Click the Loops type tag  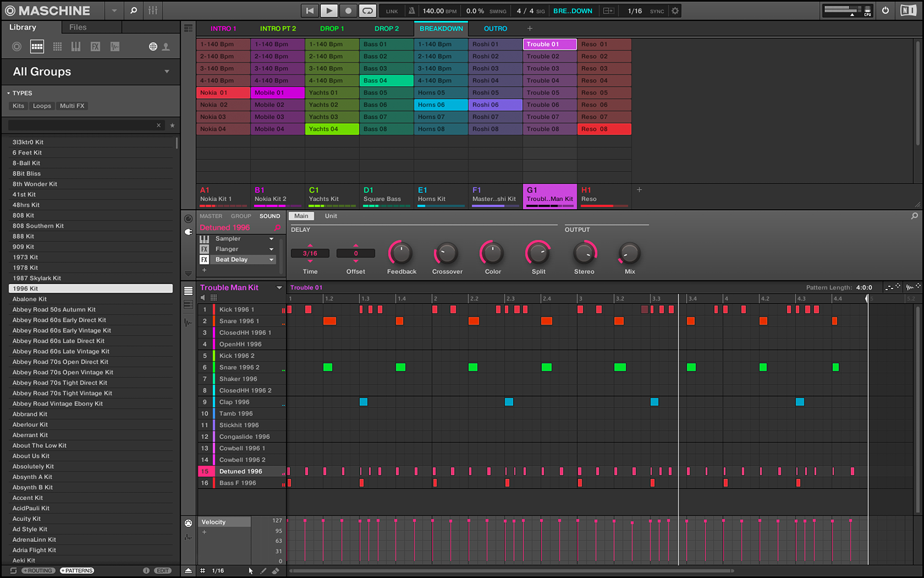42,106
